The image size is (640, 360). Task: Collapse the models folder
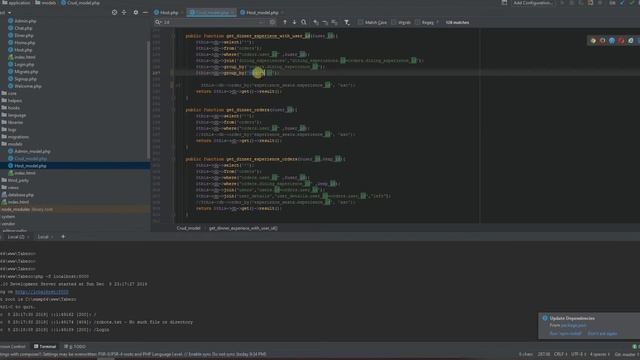click(x=12, y=144)
